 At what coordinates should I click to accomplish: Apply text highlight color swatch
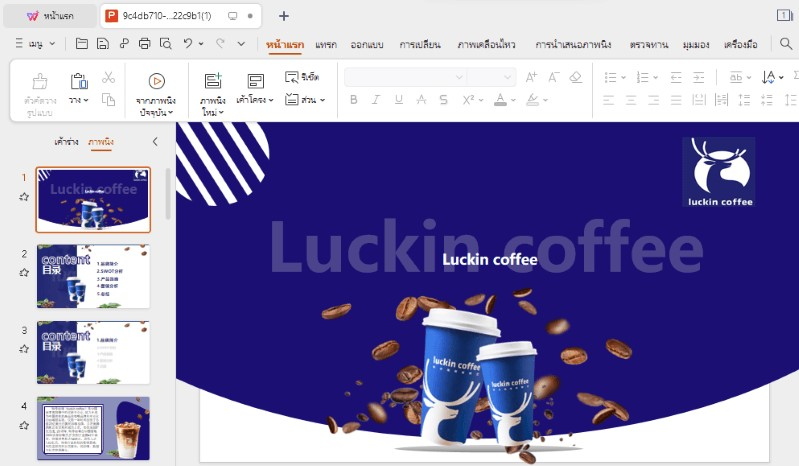532,100
